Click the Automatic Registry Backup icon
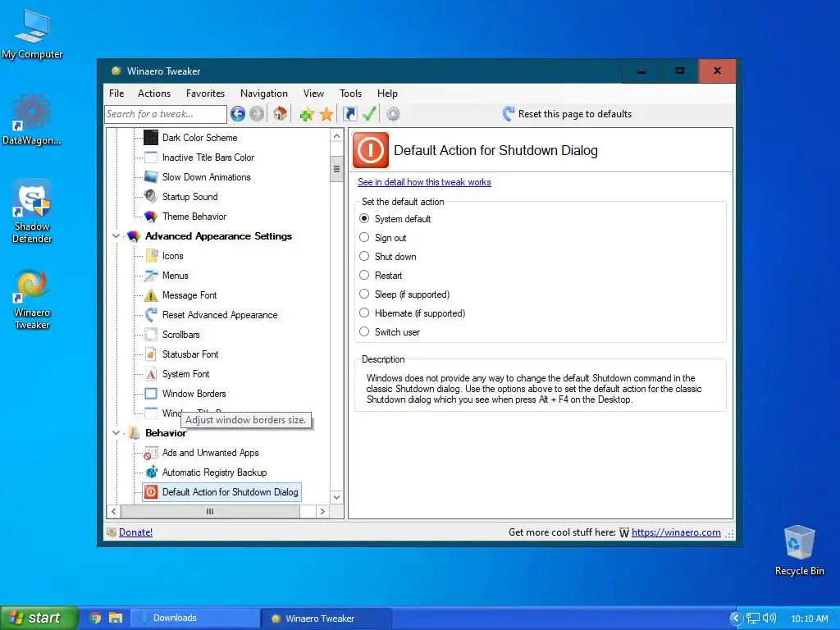This screenshot has height=630, width=840. 152,472
